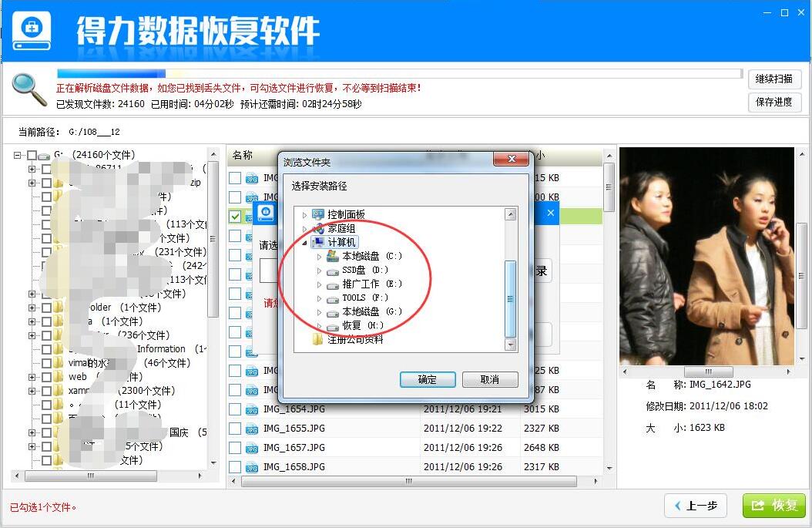Viewport: 812px width, 528px height.
Task: Click the 计算机 computer icon in dialog
Action: [x=318, y=242]
